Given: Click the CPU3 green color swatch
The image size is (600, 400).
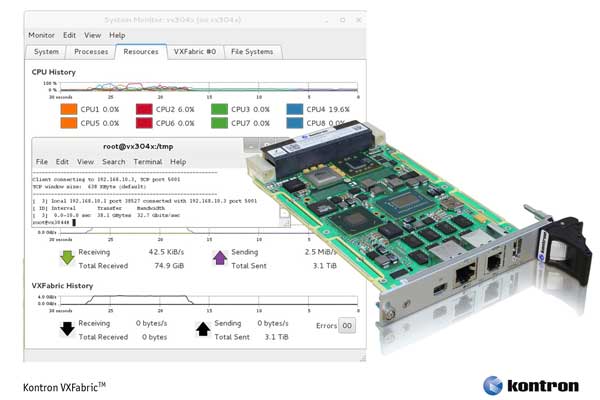Looking at the screenshot, I should click(219, 109).
